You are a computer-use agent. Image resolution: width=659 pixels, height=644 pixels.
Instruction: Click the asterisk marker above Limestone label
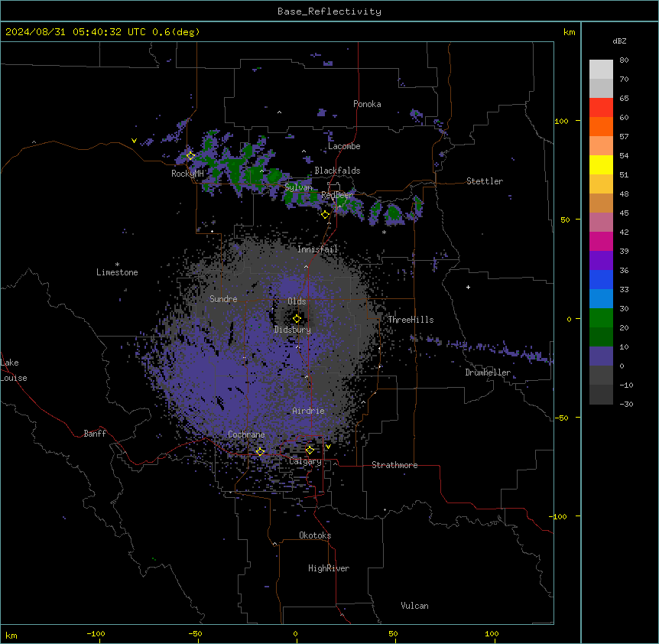pyautogui.click(x=117, y=265)
